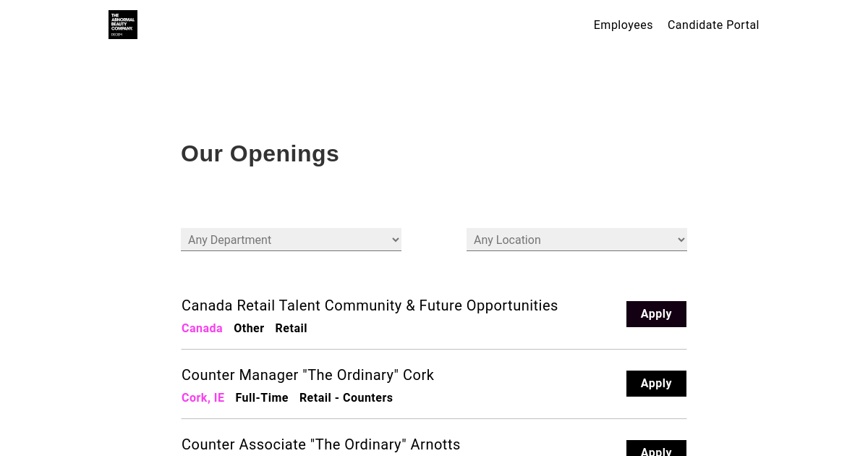The width and height of the screenshot is (868, 456).
Task: Click the Other job type tag
Action: click(249, 329)
